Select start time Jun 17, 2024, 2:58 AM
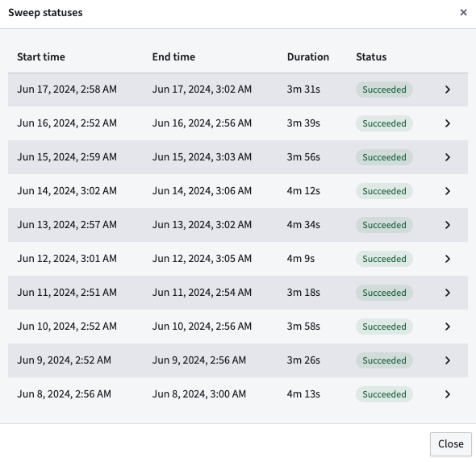 (x=67, y=89)
